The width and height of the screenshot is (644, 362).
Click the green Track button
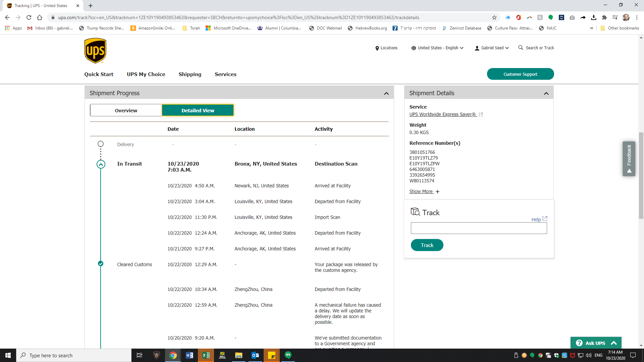coord(427,245)
